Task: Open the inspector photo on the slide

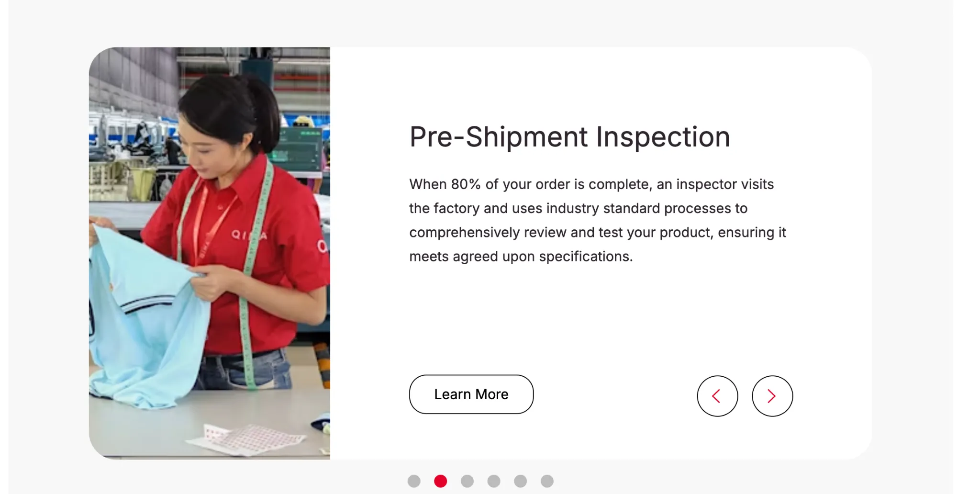Action: click(210, 253)
